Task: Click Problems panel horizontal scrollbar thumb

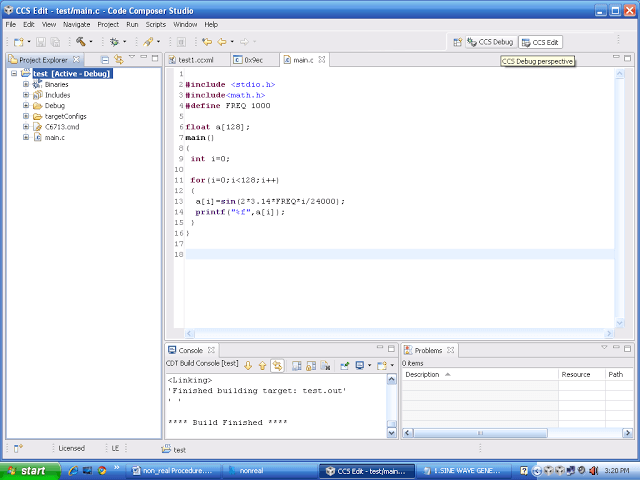Action: 480,433
